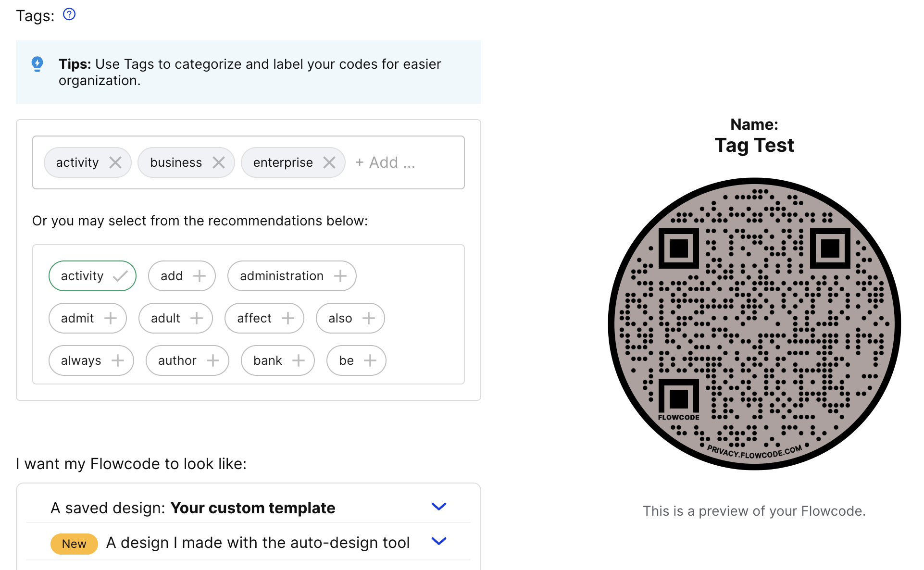The width and height of the screenshot is (924, 570).
Task: Remove the business tag with its X
Action: (219, 162)
